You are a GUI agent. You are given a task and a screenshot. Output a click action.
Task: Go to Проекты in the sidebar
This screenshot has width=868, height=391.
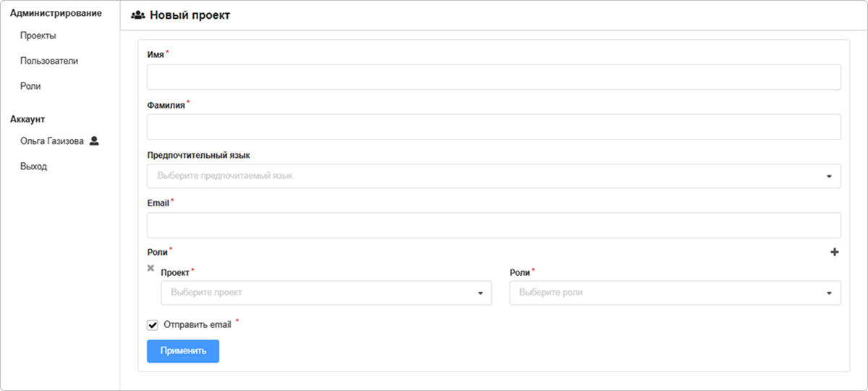coord(38,35)
